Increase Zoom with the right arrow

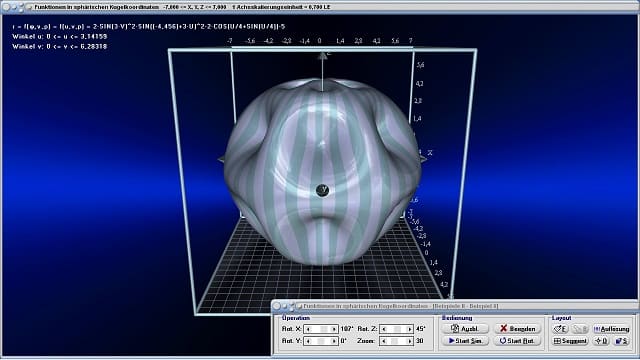[409, 341]
